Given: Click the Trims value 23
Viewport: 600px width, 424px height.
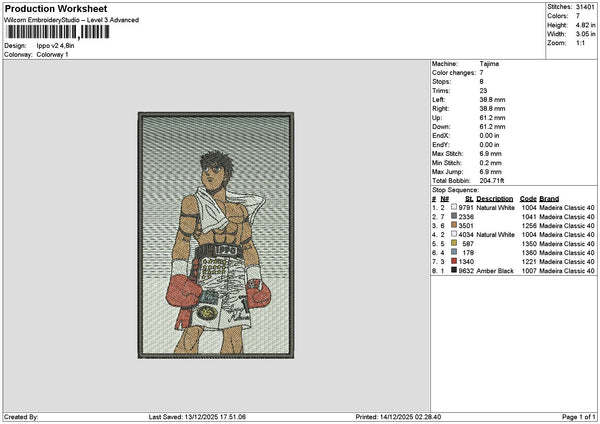Looking at the screenshot, I should 483,91.
